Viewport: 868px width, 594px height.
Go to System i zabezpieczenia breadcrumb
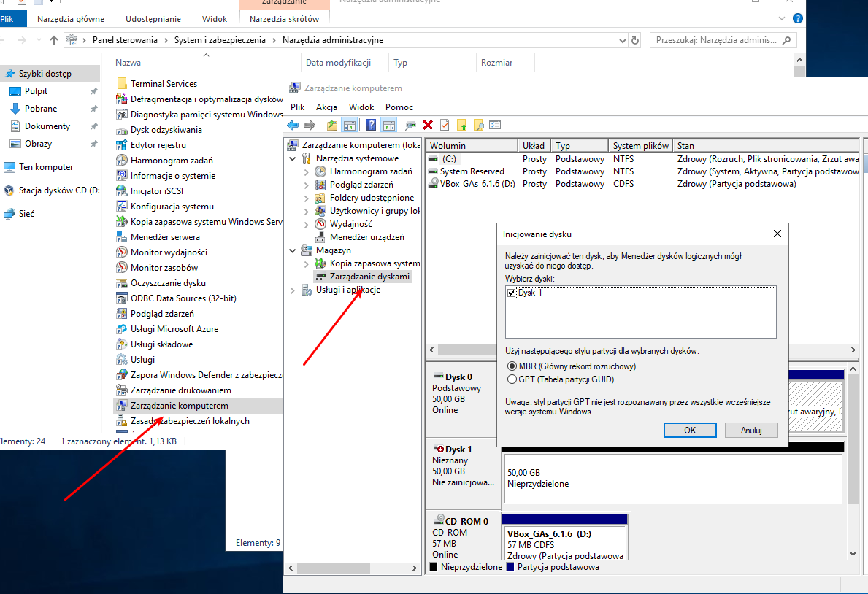pos(220,40)
